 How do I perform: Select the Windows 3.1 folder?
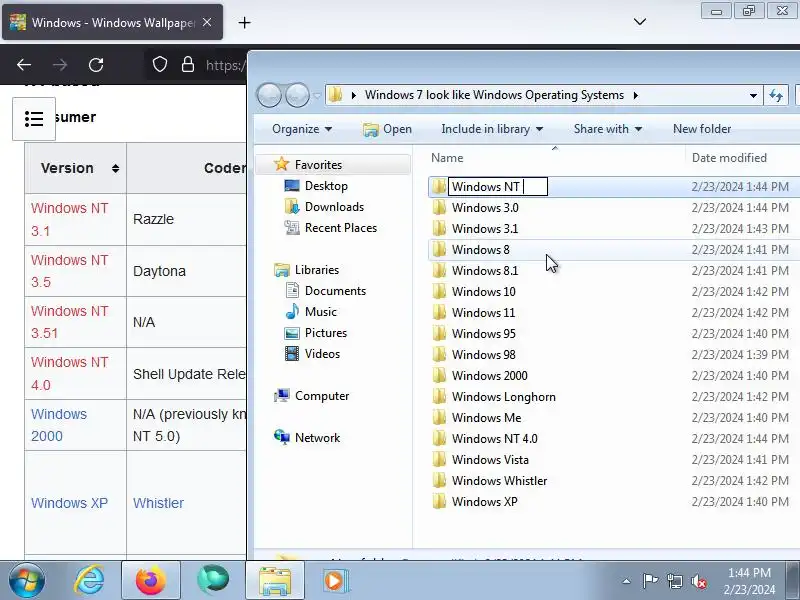485,229
